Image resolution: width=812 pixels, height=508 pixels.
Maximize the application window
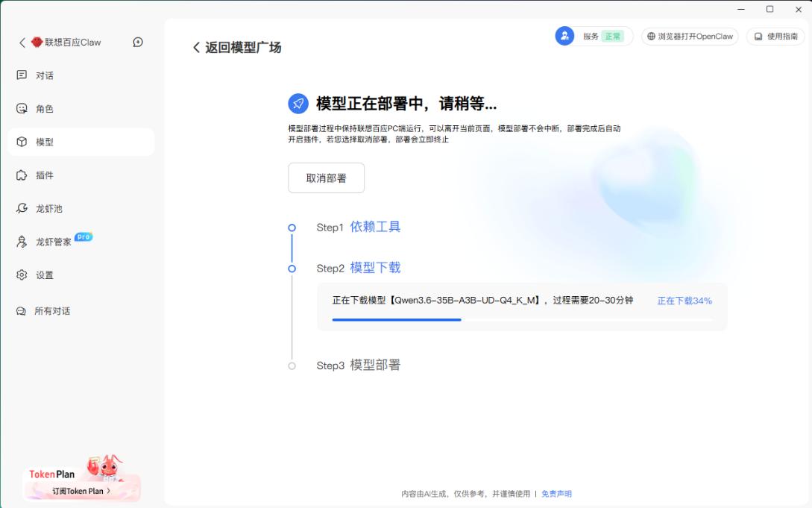point(770,9)
